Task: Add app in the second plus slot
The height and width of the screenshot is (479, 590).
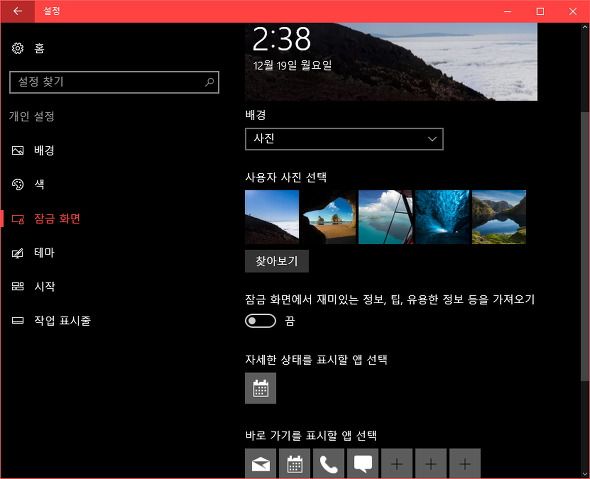Action: click(x=431, y=464)
